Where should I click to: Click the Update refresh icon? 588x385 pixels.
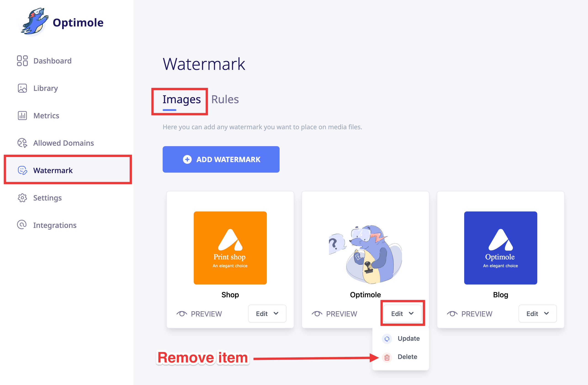pyautogui.click(x=387, y=339)
